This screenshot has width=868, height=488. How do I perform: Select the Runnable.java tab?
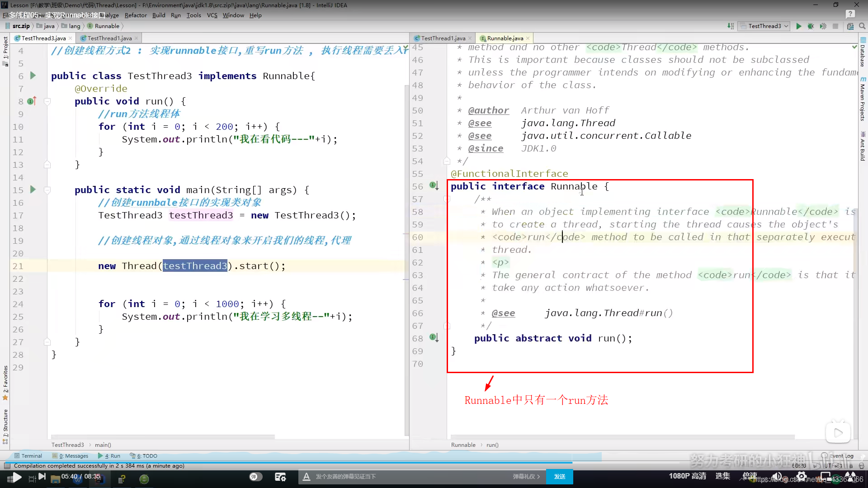tap(505, 38)
